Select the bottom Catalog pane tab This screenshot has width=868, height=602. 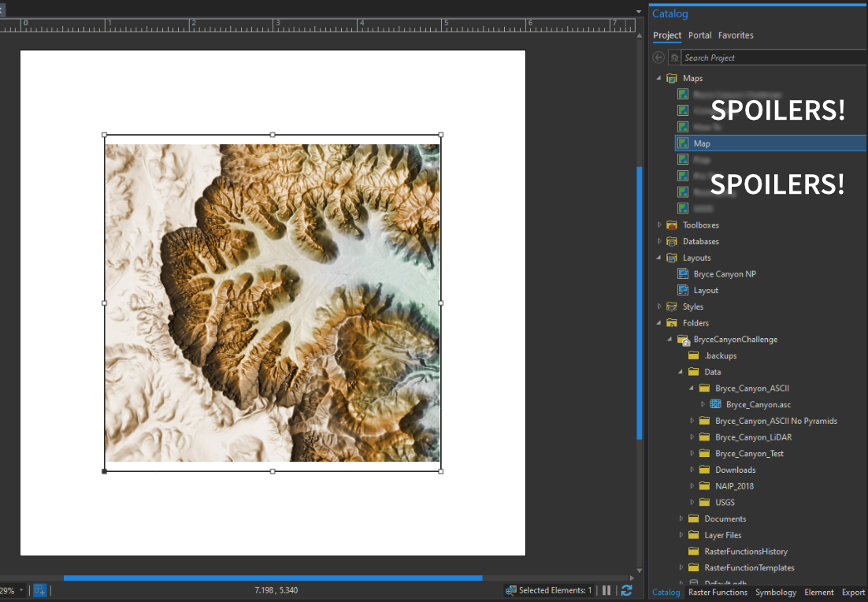tap(666, 592)
